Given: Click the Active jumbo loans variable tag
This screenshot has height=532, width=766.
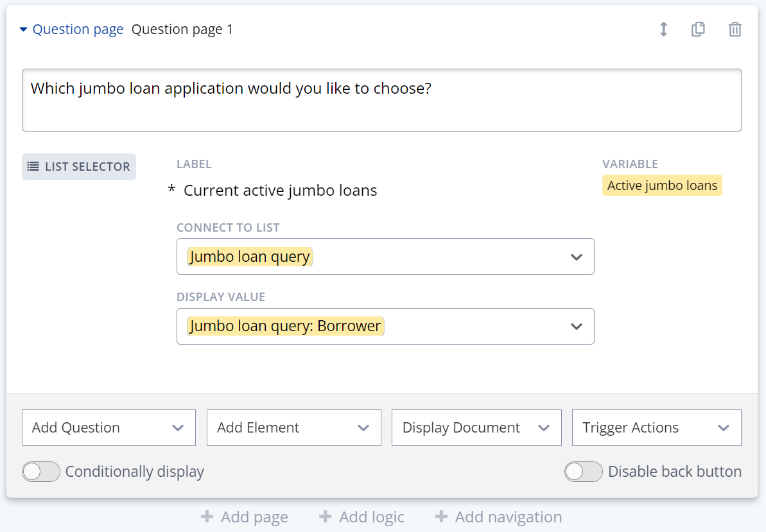Looking at the screenshot, I should point(662,185).
